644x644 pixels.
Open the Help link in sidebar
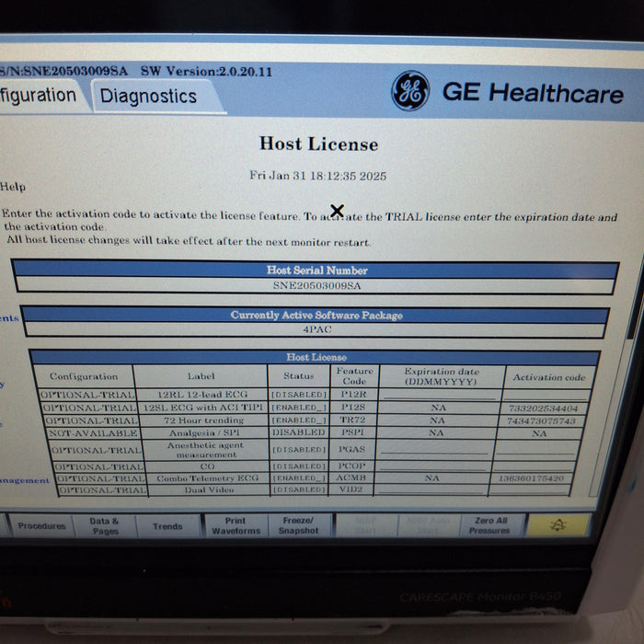pyautogui.click(x=13, y=187)
